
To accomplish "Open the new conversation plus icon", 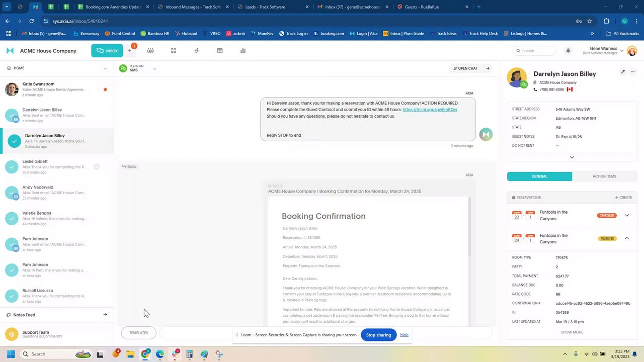I will point(129,51).
